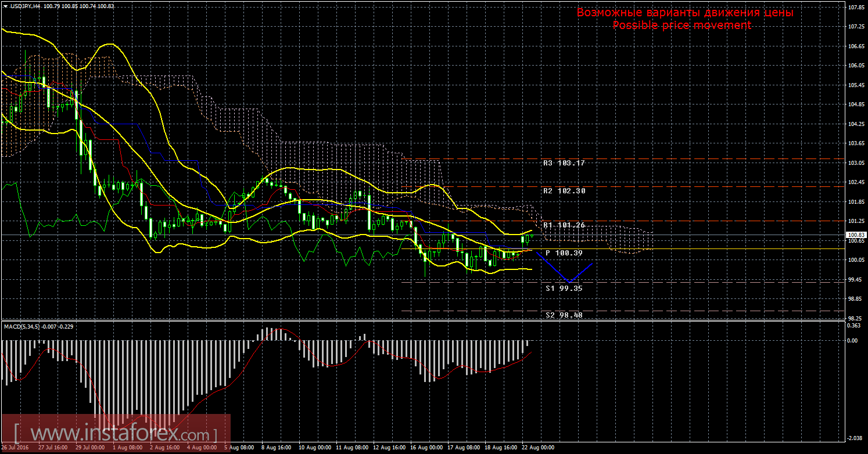The width and height of the screenshot is (868, 454).
Task: Click -2.038 on the MACD scale
Action: pos(855,438)
